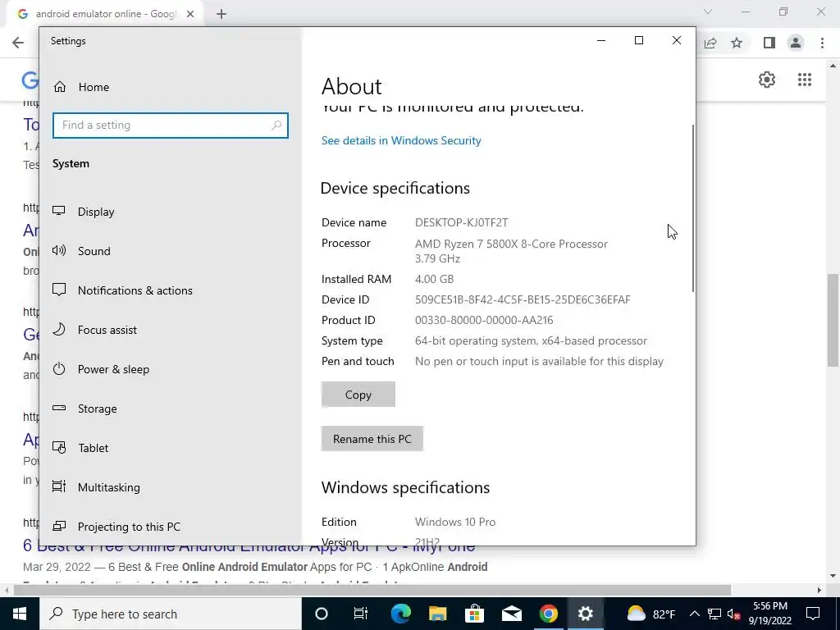Click the Settings window vertical scrollbar
Viewport: 840px width, 630px height.
693,208
